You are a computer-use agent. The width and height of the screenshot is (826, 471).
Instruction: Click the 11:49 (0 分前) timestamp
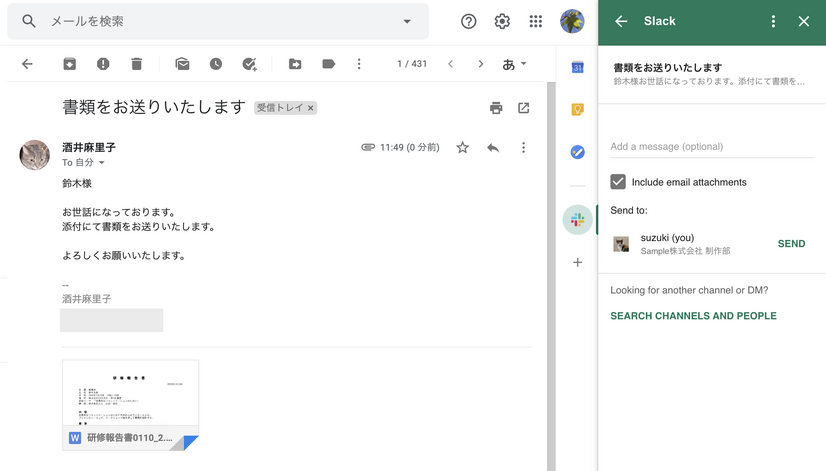(x=409, y=148)
